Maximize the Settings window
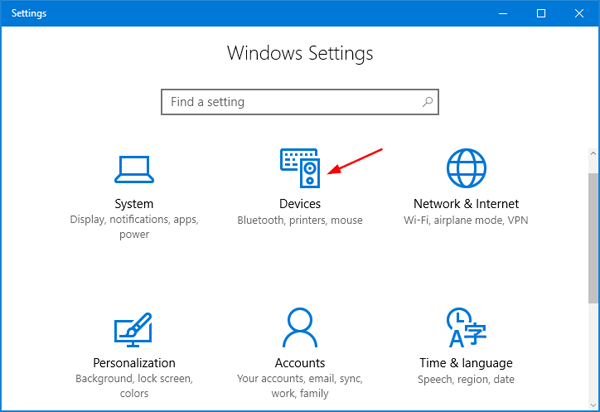600x412 pixels. [x=541, y=13]
